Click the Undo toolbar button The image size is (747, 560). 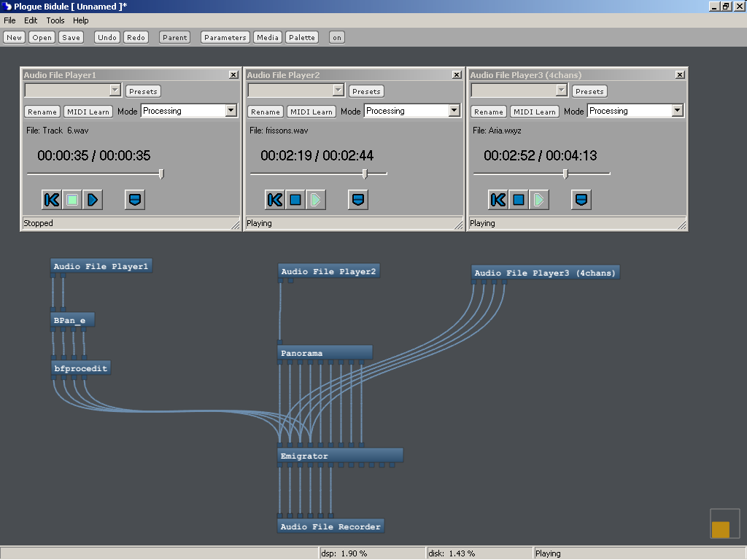click(x=107, y=38)
